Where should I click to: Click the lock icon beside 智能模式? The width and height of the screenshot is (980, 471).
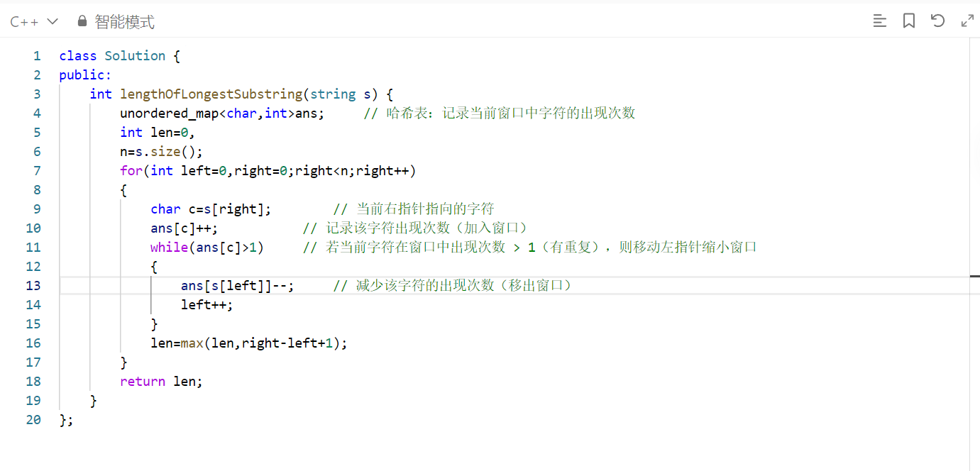pyautogui.click(x=82, y=22)
